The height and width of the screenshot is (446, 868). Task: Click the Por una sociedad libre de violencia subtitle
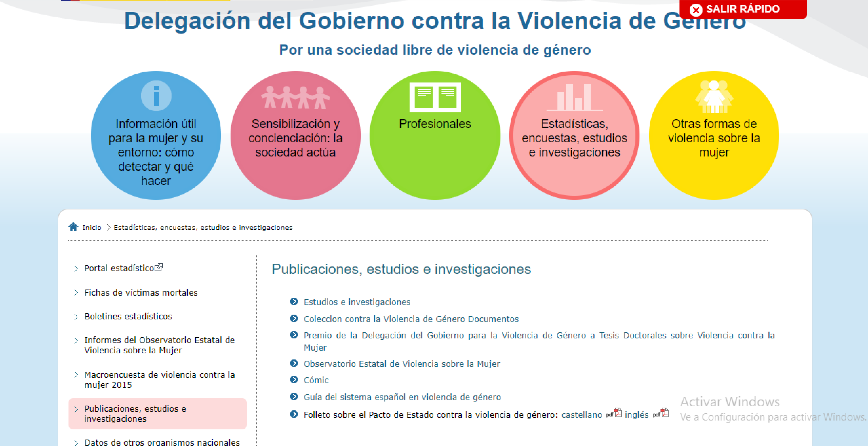[x=435, y=50]
